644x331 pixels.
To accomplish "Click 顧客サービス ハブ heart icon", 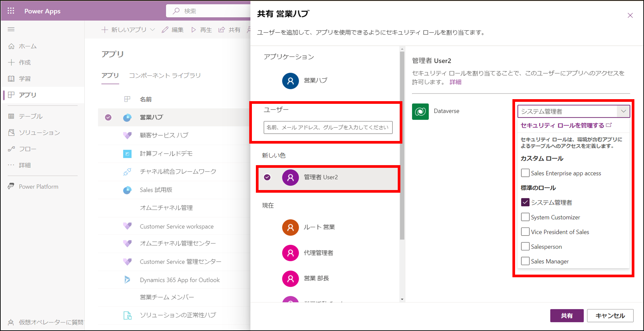I will pos(127,135).
